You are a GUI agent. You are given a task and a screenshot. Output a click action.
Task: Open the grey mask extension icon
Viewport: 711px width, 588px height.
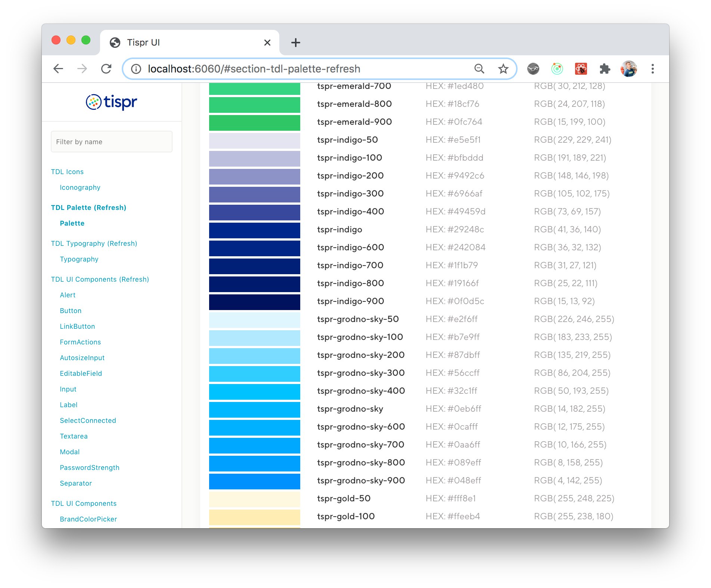click(533, 69)
